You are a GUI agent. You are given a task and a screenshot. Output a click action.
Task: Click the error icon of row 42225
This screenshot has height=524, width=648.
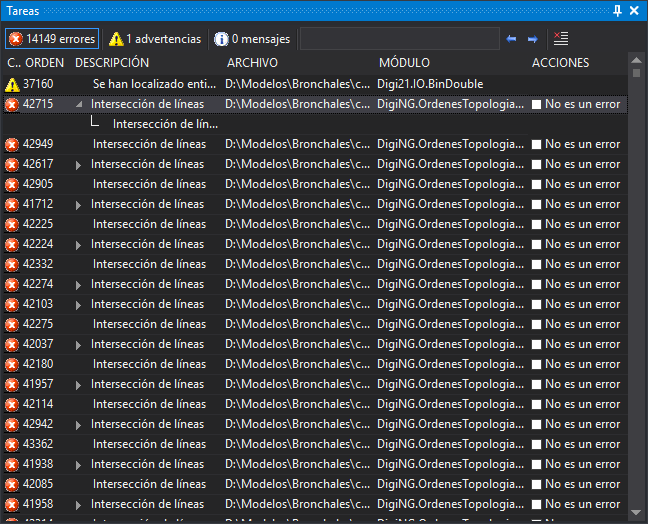click(12, 225)
